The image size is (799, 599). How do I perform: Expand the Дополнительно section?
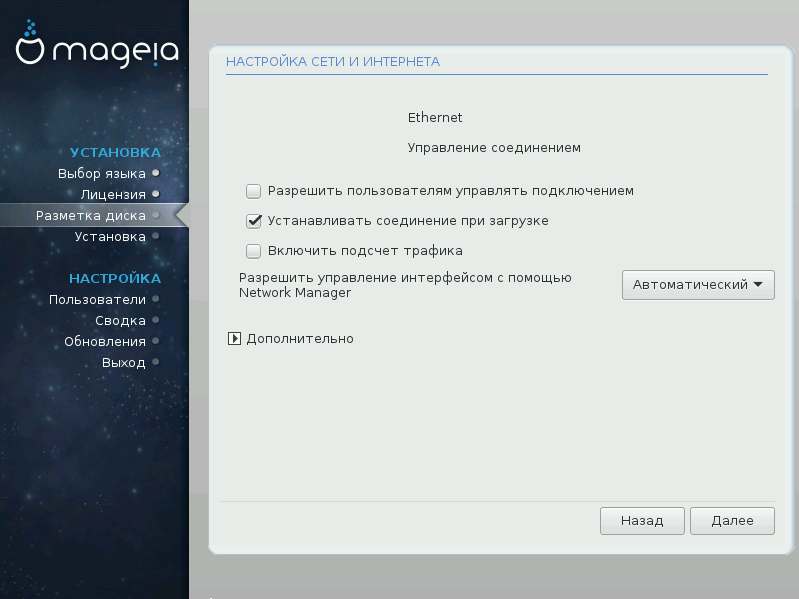(234, 339)
